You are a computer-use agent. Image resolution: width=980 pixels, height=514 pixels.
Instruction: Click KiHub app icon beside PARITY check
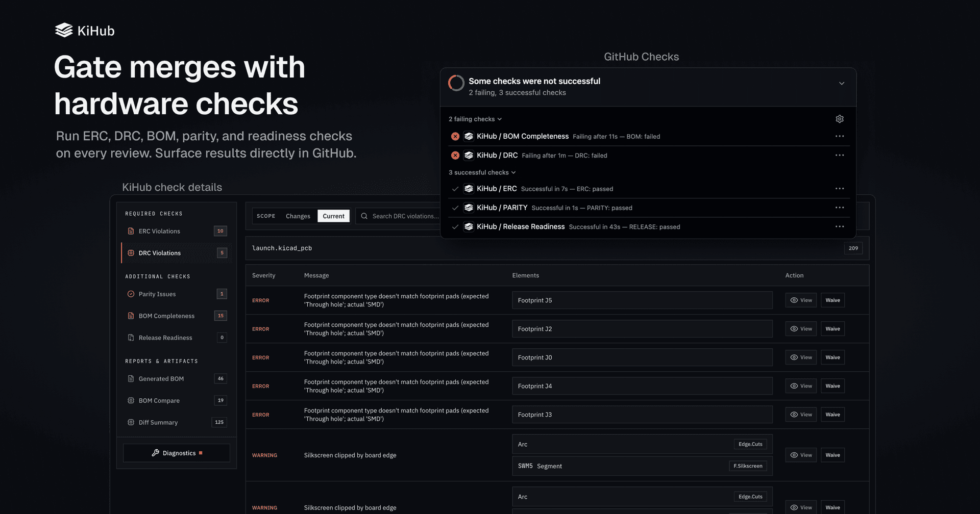click(469, 208)
